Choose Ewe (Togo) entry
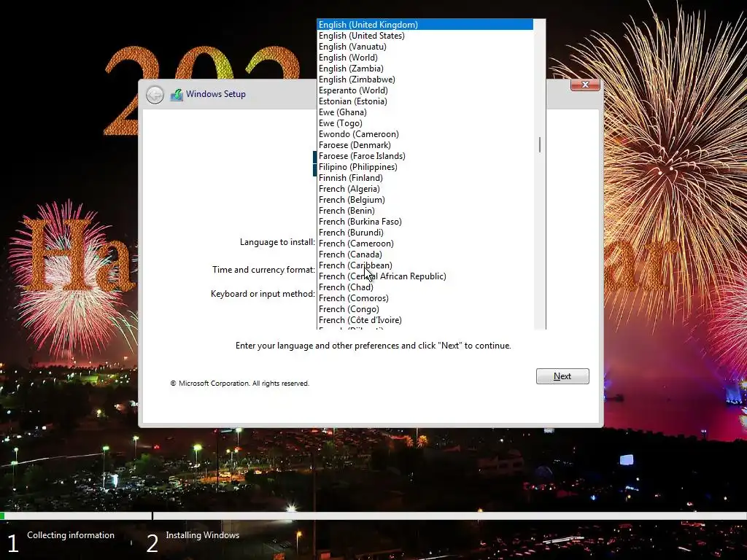 425,122
